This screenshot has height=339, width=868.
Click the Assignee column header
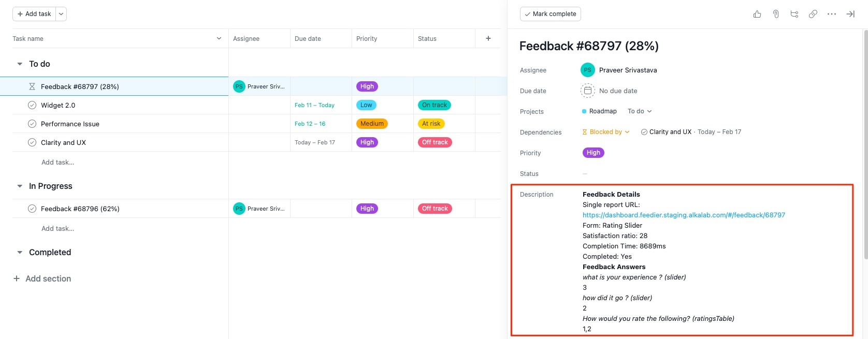[x=259, y=38]
